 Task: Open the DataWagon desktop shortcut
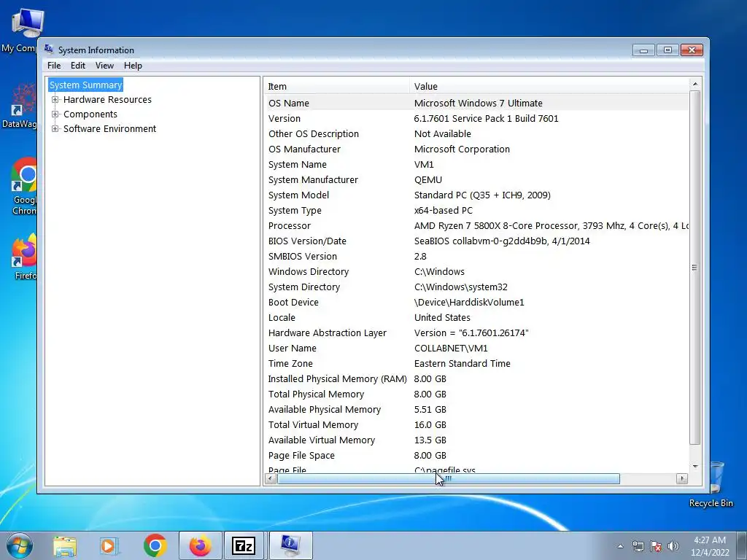pos(19,106)
